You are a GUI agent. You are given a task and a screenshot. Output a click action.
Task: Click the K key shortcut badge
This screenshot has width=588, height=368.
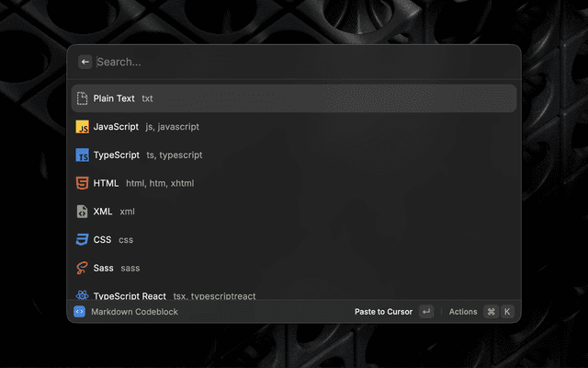[507, 312]
